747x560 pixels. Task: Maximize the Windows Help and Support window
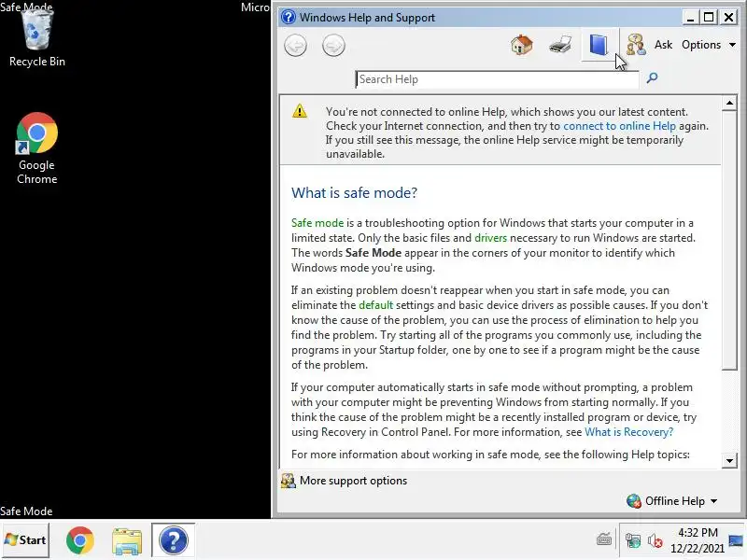point(709,18)
